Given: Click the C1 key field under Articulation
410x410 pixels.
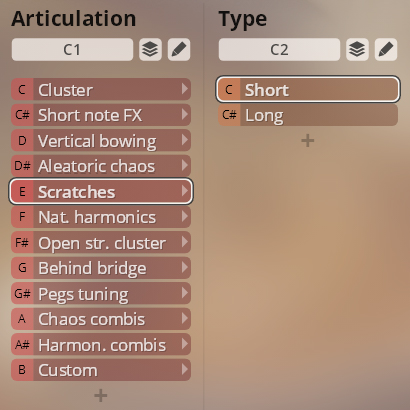Looking at the screenshot, I should coord(72,50).
